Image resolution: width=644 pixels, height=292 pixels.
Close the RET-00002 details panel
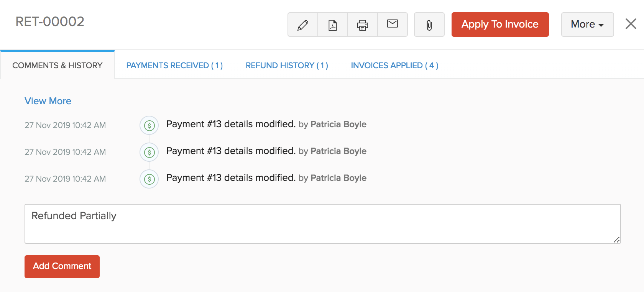click(x=631, y=24)
